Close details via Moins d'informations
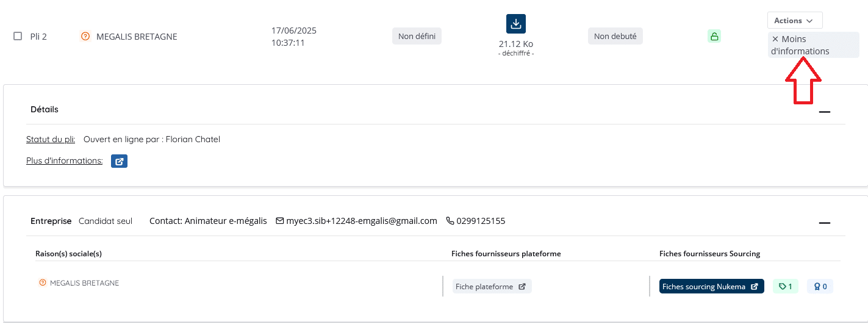The height and width of the screenshot is (324, 868). click(x=805, y=45)
